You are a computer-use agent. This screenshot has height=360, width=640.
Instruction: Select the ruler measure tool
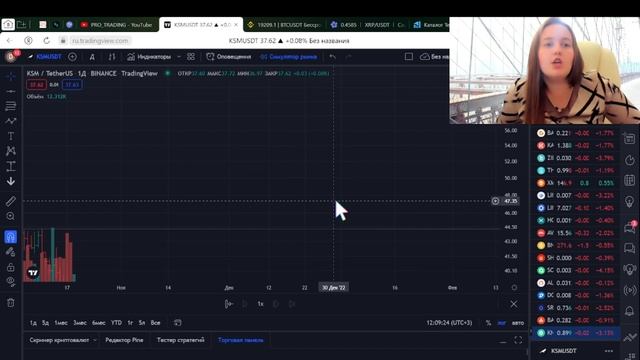pos(11,201)
